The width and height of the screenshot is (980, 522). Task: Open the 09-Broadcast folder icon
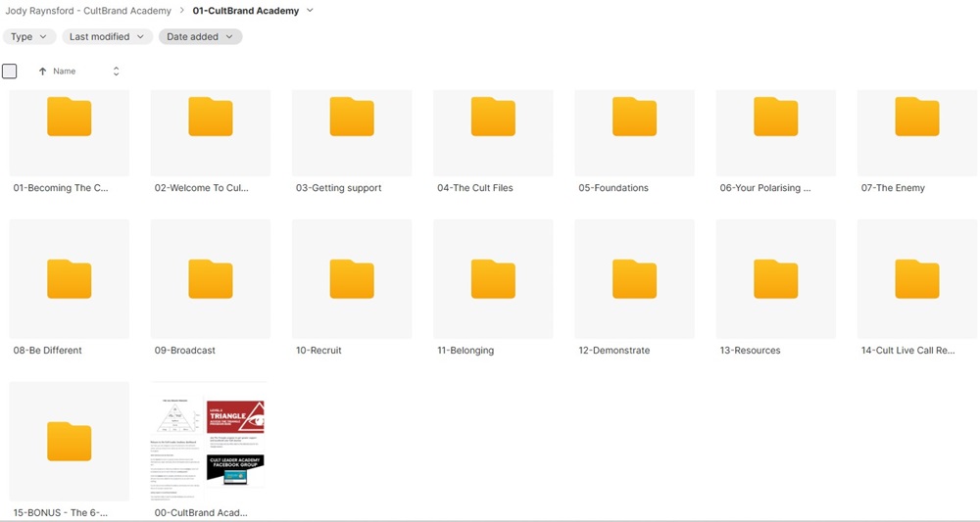[210, 279]
